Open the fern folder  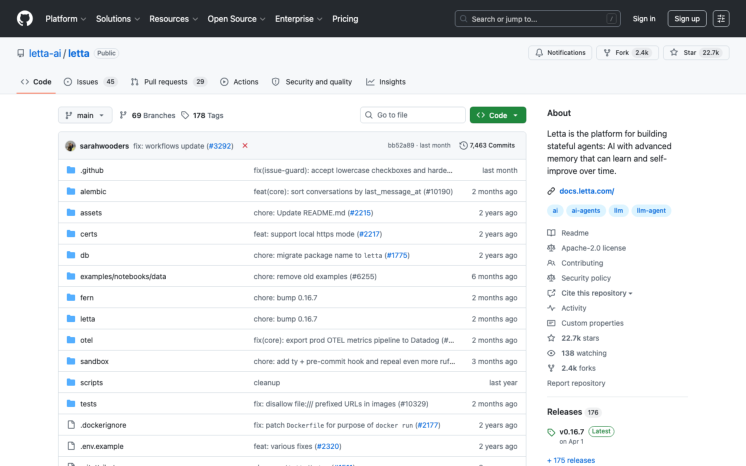pos(87,297)
